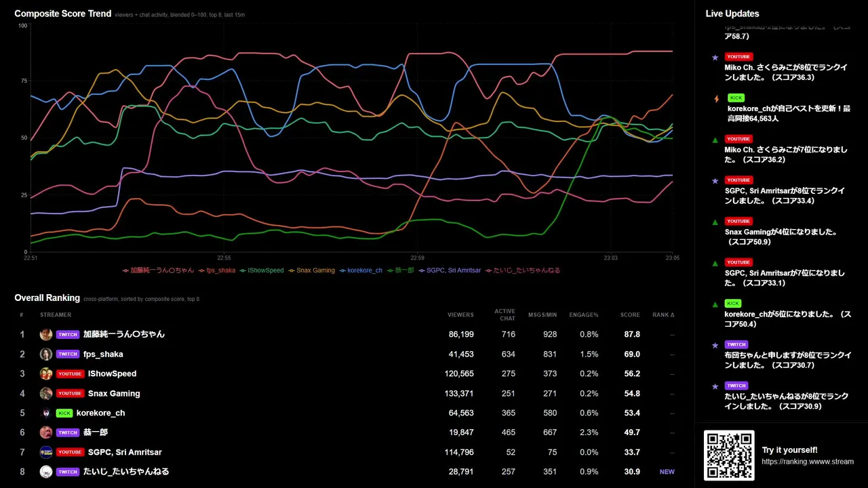Click the RANK Δ column header
The height and width of the screenshot is (488, 868).
[x=664, y=315]
